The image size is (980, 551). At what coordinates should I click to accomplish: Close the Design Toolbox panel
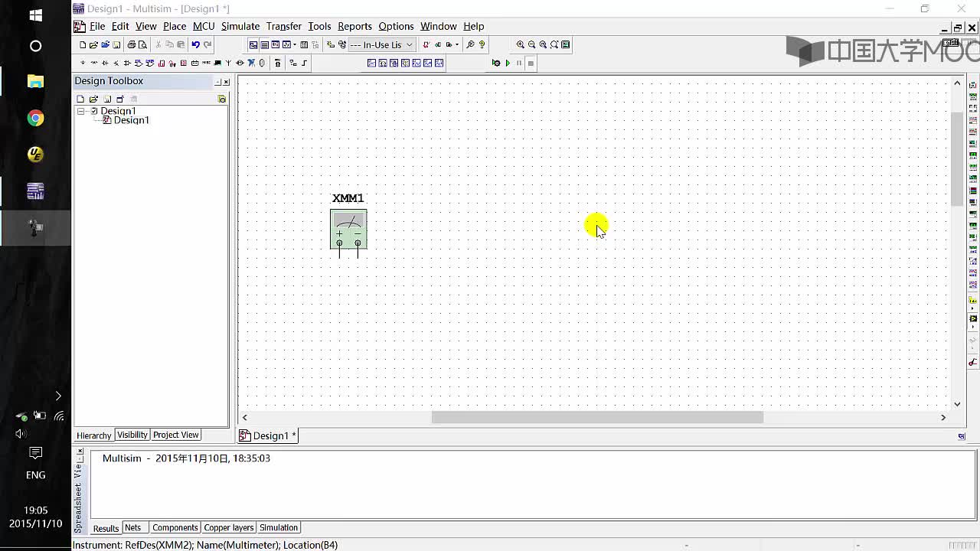226,82
